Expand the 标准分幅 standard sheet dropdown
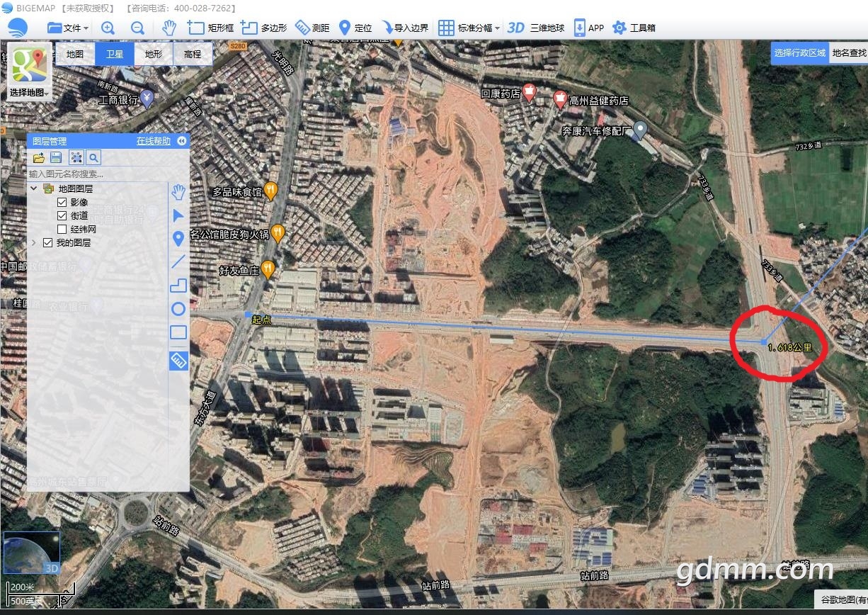This screenshot has width=868, height=615. click(x=469, y=28)
